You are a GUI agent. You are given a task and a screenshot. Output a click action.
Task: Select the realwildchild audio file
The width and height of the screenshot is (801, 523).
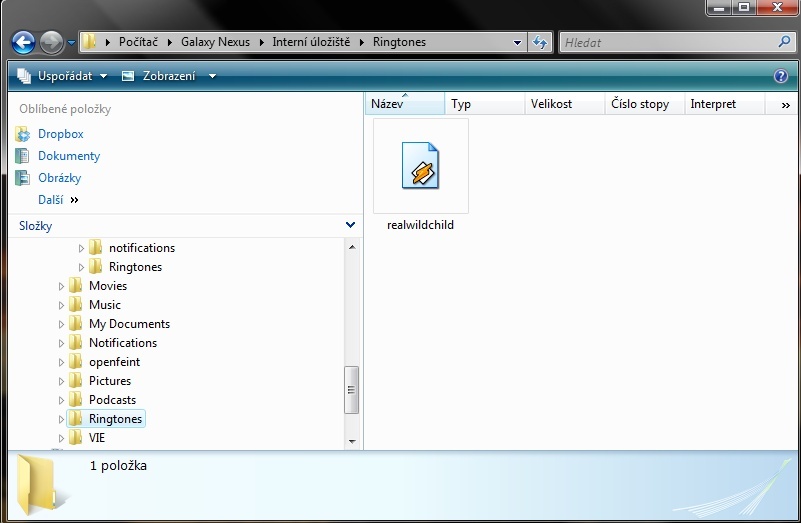[x=420, y=174]
